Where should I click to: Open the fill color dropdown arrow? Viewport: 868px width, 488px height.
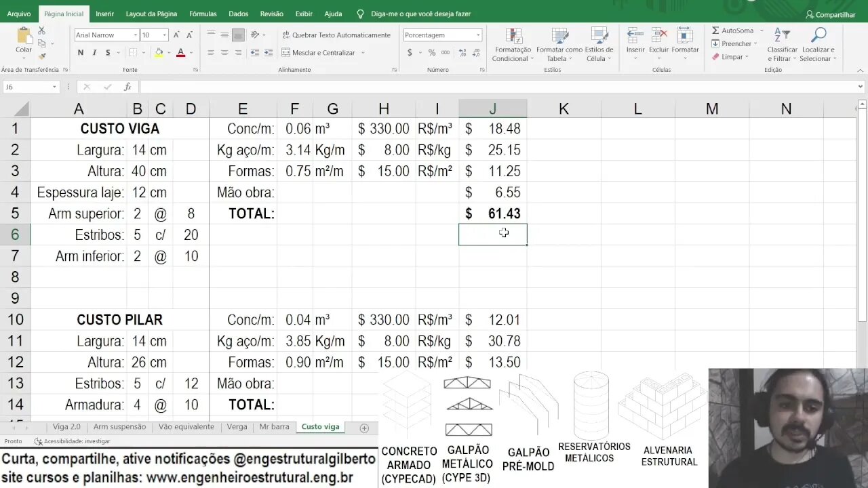169,53
